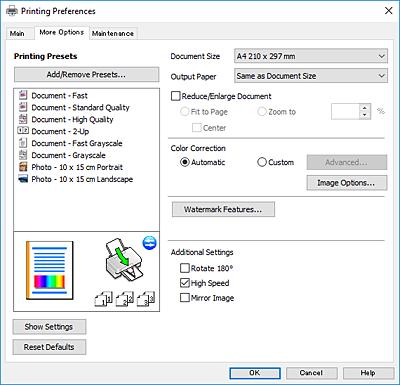Click the first collated pages icon
The width and height of the screenshot is (400, 385).
tap(103, 298)
